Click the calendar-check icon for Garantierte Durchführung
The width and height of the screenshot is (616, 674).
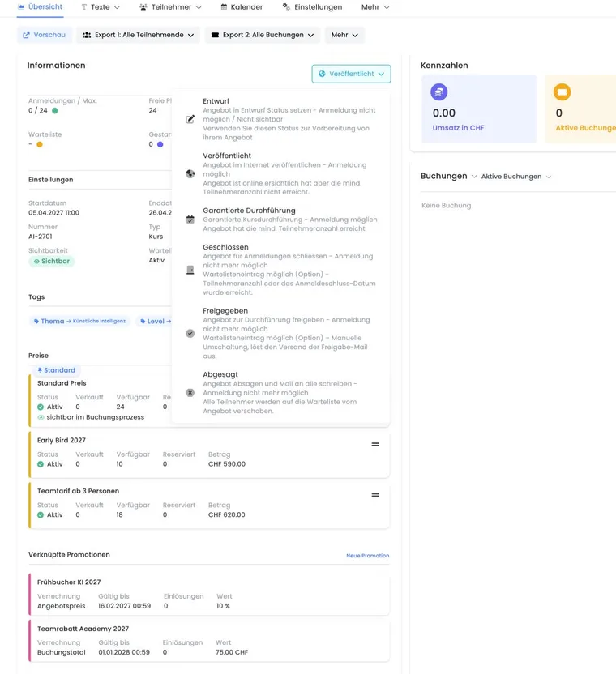(190, 220)
